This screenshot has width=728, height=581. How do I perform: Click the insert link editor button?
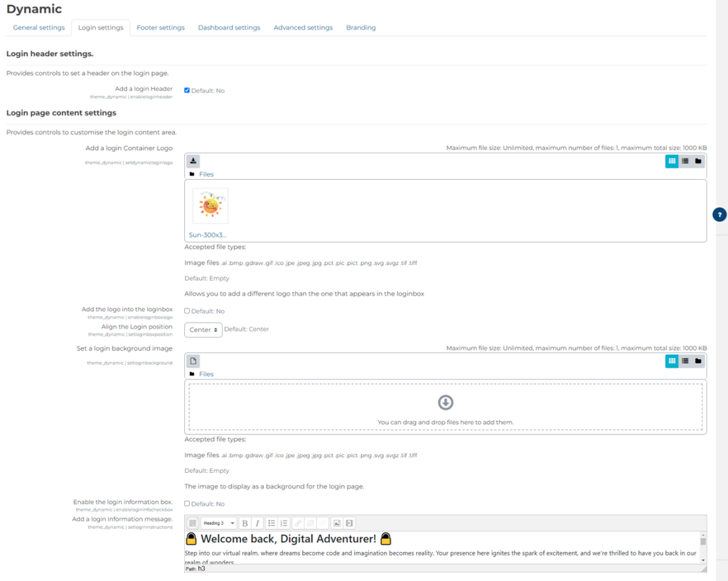tap(298, 523)
